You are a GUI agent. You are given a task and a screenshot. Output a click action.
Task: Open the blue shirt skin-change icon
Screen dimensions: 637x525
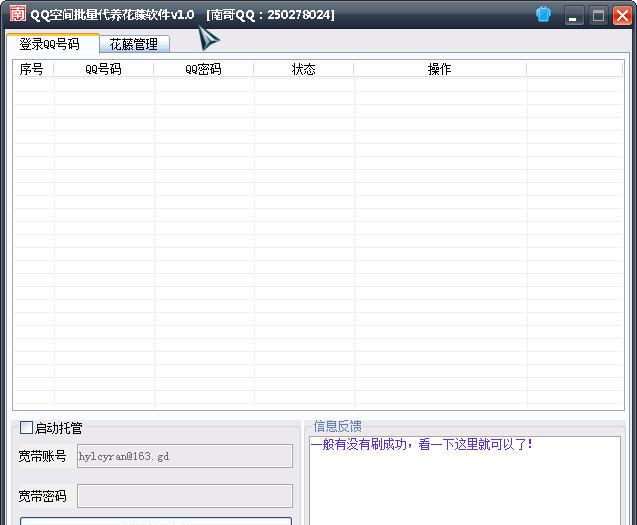point(544,15)
